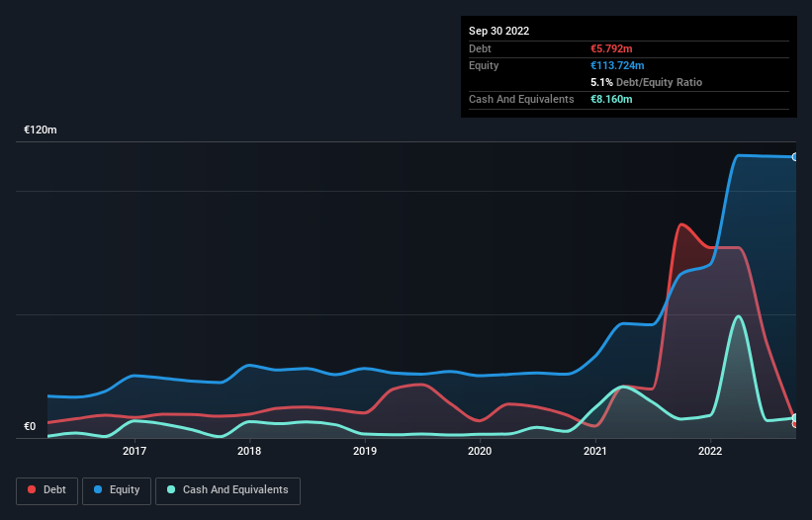Viewport: 812px width, 520px height.
Task: Click the Cash And Equivalents tooltip label
Action: (521, 99)
